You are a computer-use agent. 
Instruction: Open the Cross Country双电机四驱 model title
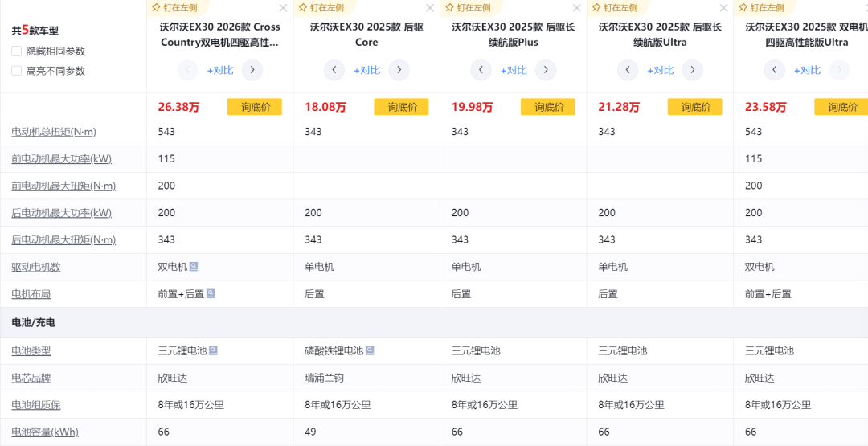click(219, 35)
